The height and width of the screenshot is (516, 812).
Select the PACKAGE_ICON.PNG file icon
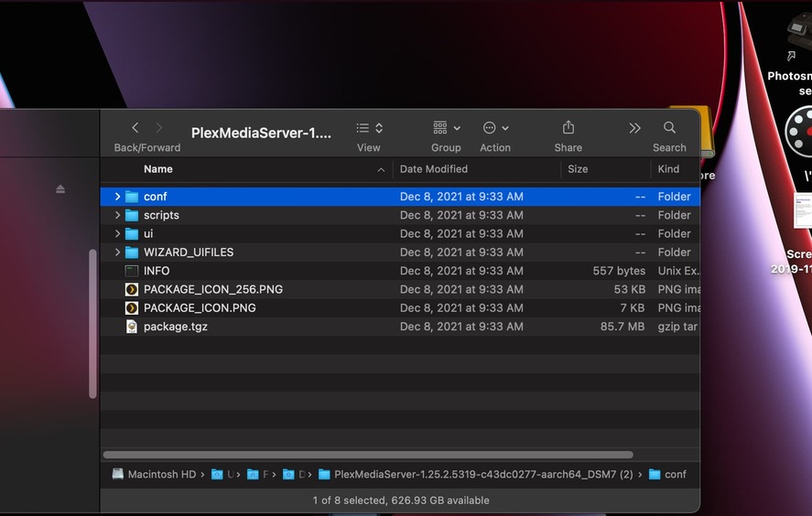click(x=132, y=308)
